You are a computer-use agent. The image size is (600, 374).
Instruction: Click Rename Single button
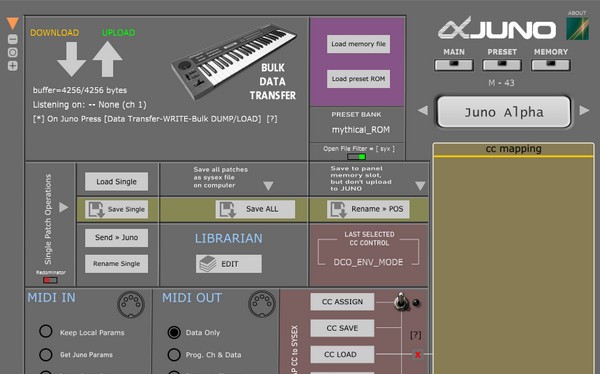(116, 264)
